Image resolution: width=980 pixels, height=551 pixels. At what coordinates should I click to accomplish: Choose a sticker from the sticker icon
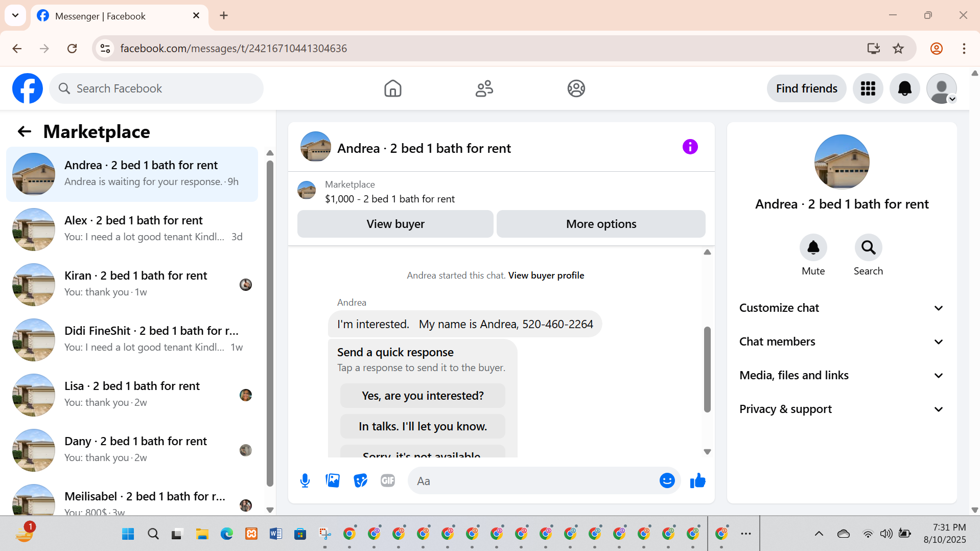pos(360,480)
